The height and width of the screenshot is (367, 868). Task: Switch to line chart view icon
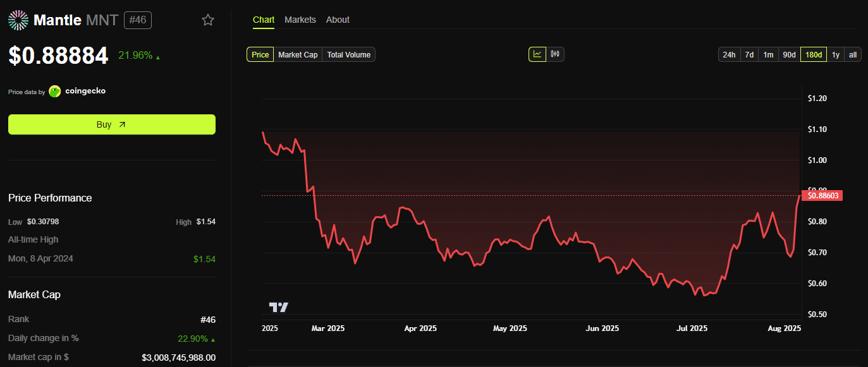pyautogui.click(x=537, y=54)
